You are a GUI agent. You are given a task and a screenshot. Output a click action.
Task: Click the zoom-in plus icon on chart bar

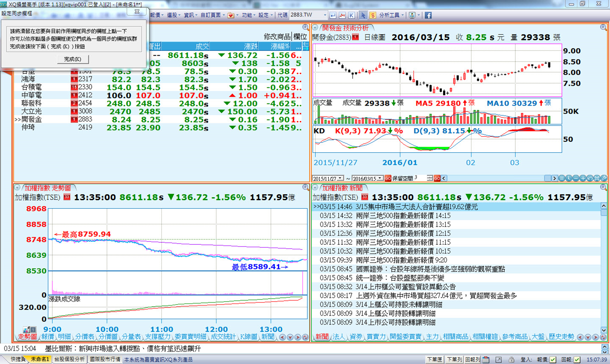coord(582,178)
